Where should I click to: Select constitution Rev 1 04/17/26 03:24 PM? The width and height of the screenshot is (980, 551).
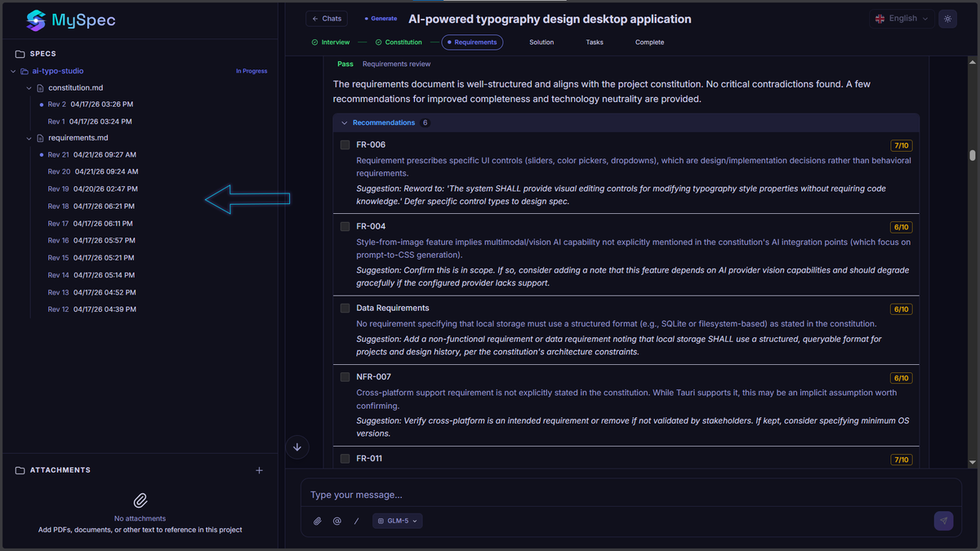pyautogui.click(x=90, y=122)
